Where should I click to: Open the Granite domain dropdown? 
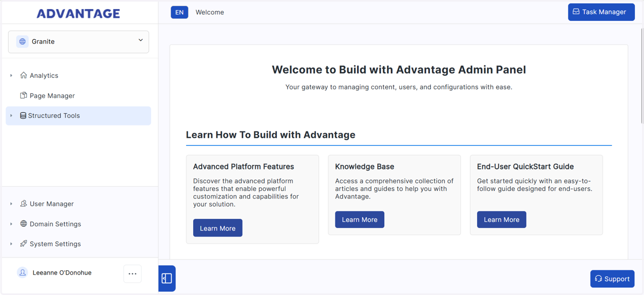coord(78,42)
